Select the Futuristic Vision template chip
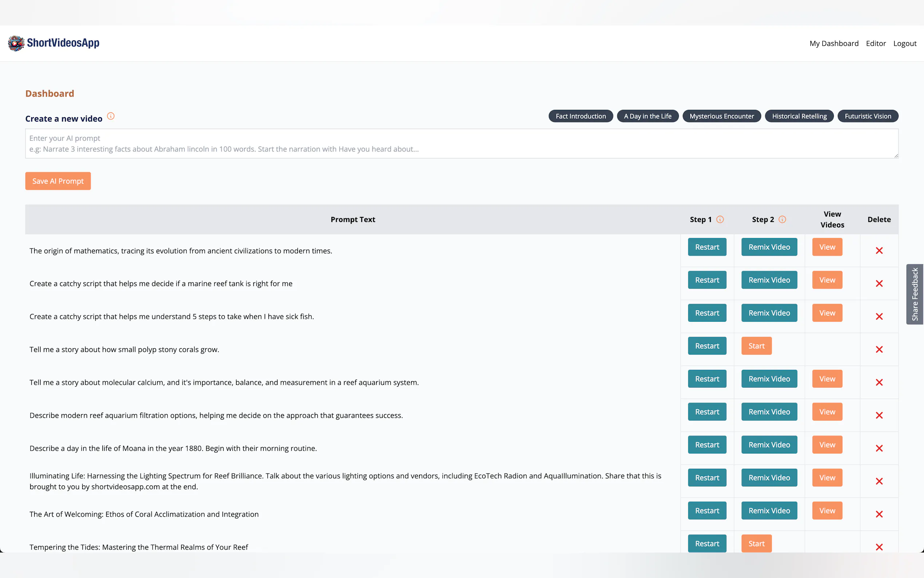This screenshot has width=924, height=578. click(x=868, y=116)
